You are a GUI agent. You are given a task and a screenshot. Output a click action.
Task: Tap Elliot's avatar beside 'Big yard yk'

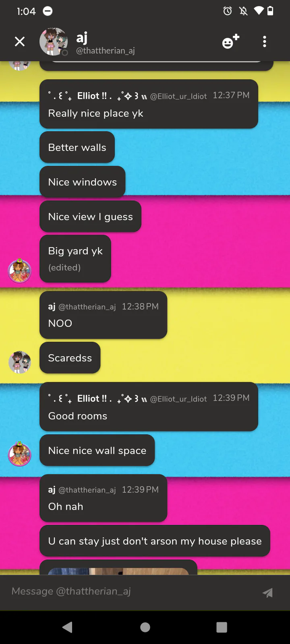pos(20,270)
